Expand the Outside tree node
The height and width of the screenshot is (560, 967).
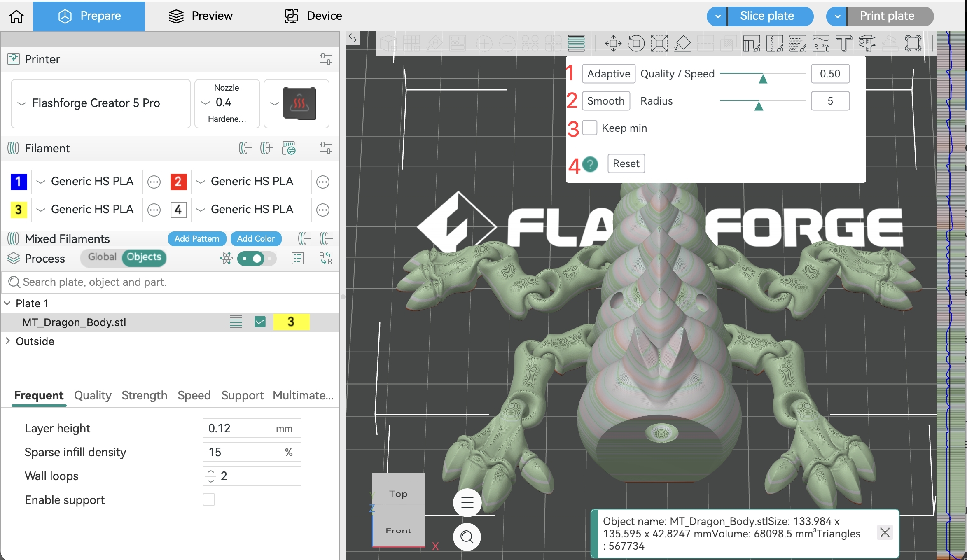coord(7,341)
